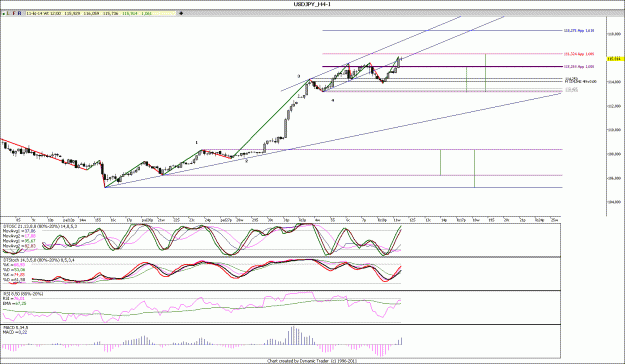Click the DTOSC indicator title label

click(x=40, y=226)
